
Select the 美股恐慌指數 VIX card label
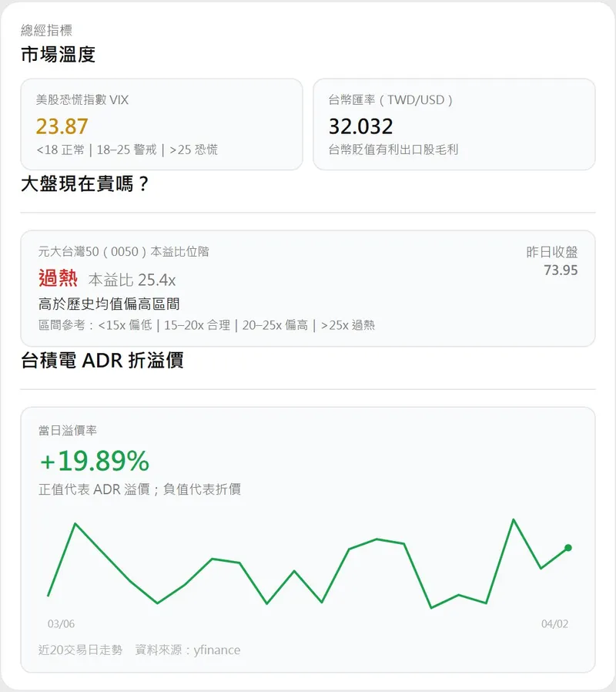click(x=82, y=99)
